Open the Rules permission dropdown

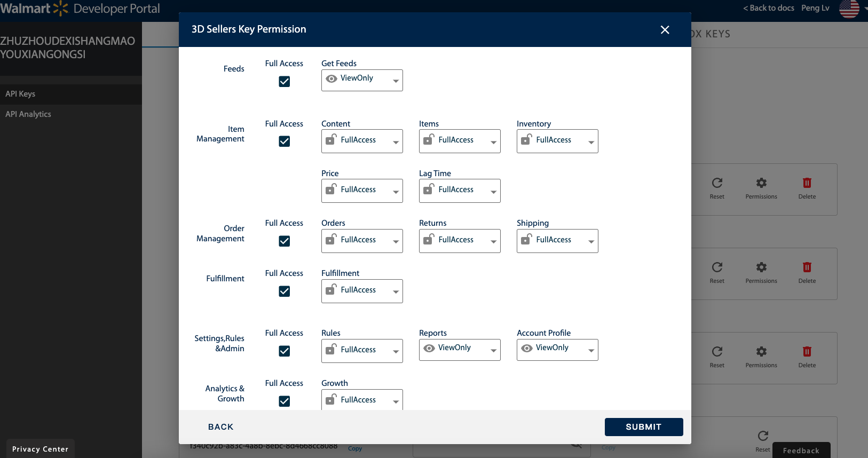(x=362, y=351)
